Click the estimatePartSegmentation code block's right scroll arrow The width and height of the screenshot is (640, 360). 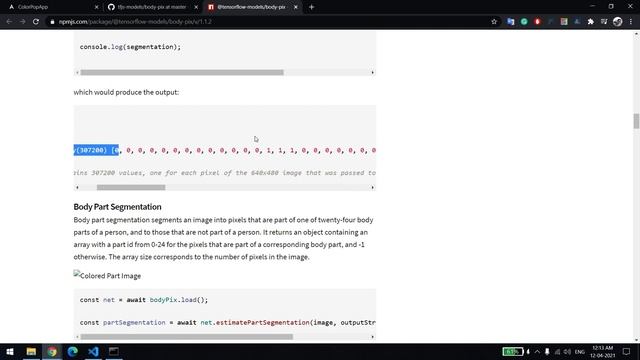point(372,337)
